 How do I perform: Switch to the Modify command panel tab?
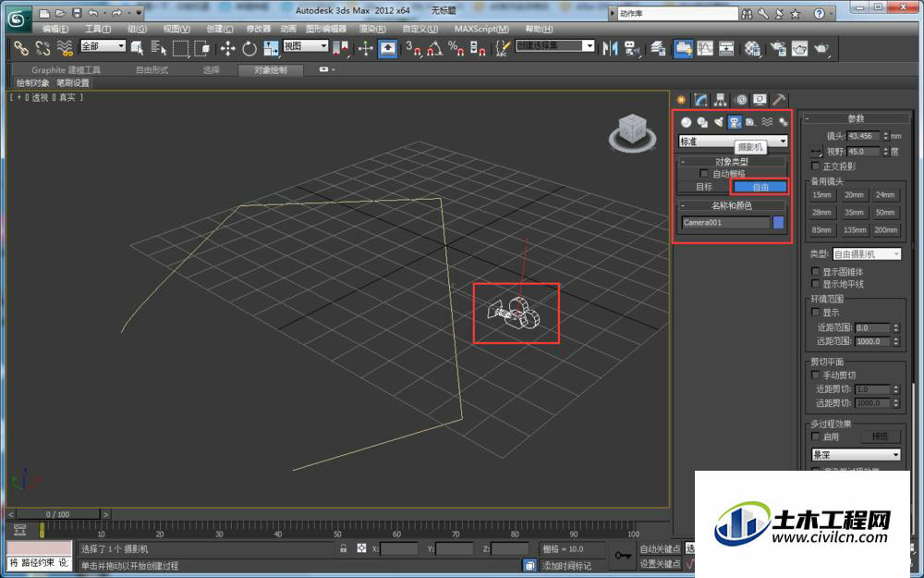point(700,100)
